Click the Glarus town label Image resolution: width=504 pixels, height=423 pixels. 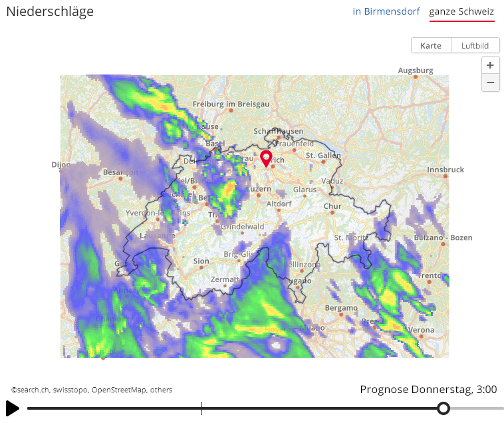click(x=305, y=190)
